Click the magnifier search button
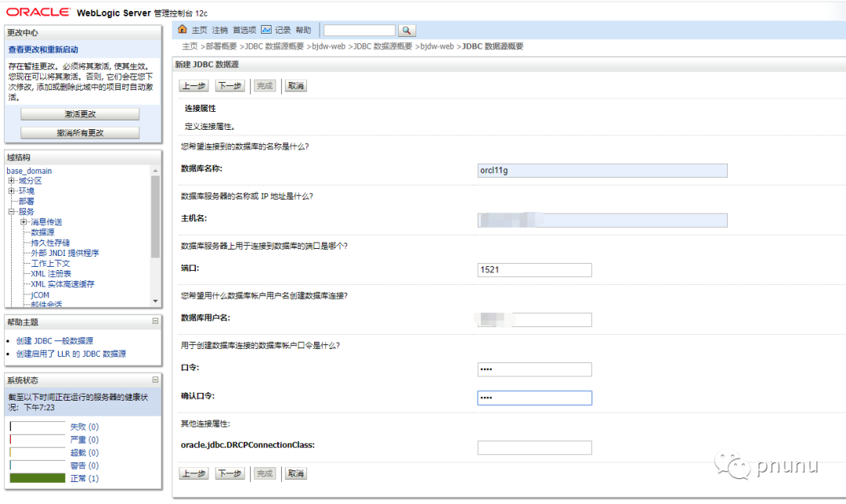Screen dimensions: 846x504 [407, 31]
